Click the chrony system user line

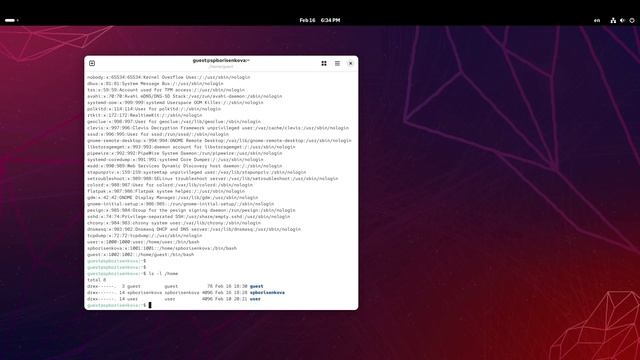click(174, 223)
